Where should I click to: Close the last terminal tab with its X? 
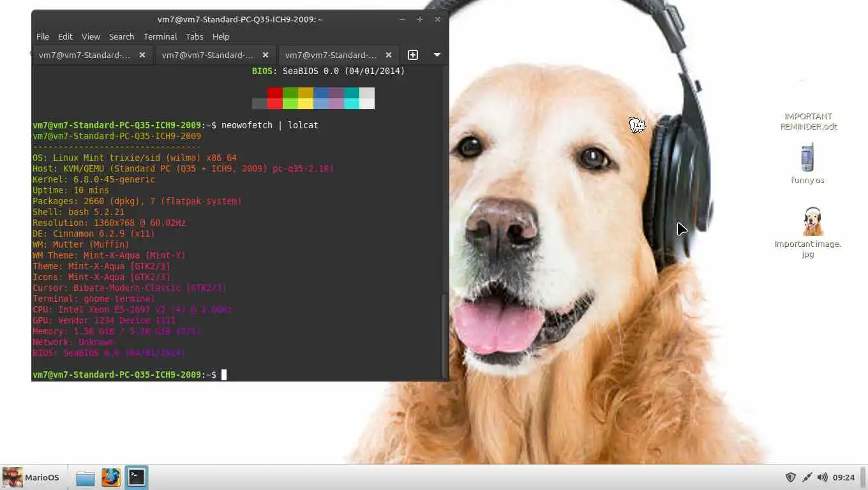pos(389,55)
